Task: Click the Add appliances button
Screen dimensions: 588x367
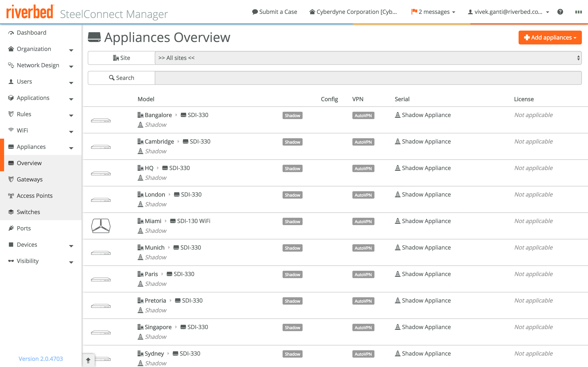Action: [x=550, y=37]
